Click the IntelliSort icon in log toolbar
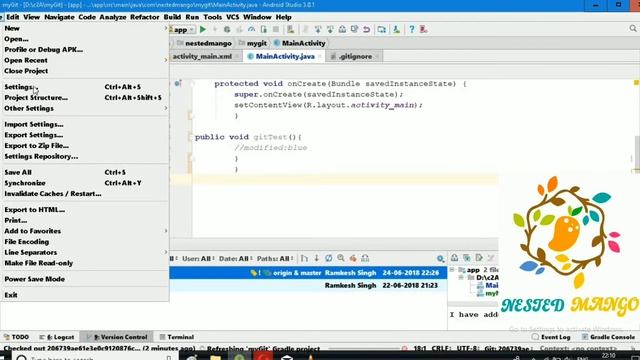 click(x=304, y=258)
